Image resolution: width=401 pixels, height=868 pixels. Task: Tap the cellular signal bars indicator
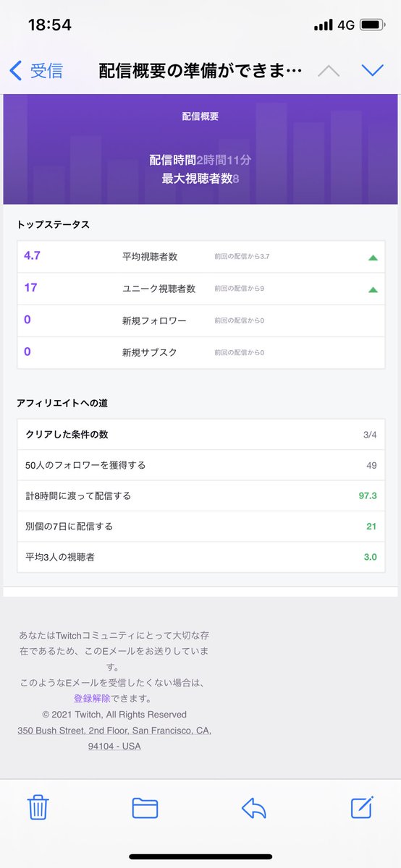[x=323, y=25]
